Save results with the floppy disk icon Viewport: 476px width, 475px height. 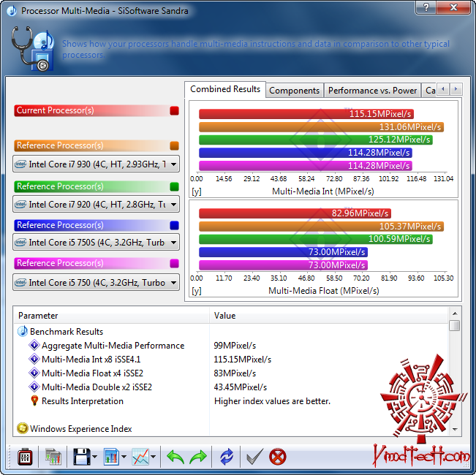tap(81, 457)
